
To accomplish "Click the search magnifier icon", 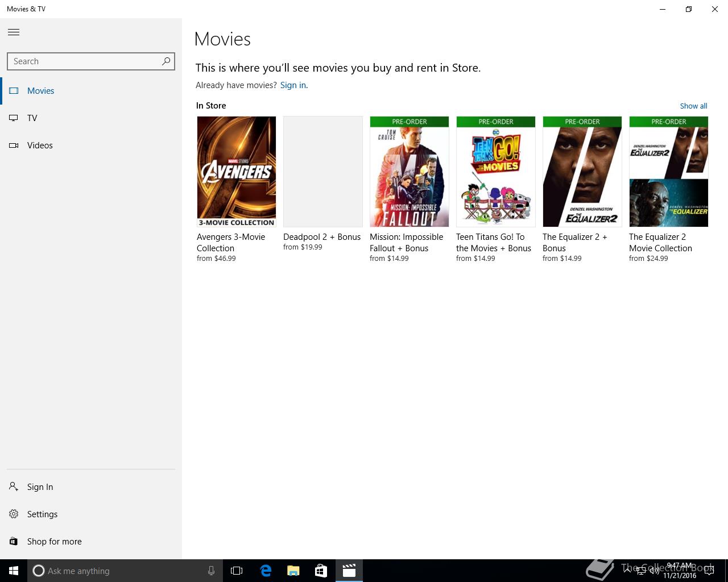I will [x=166, y=61].
